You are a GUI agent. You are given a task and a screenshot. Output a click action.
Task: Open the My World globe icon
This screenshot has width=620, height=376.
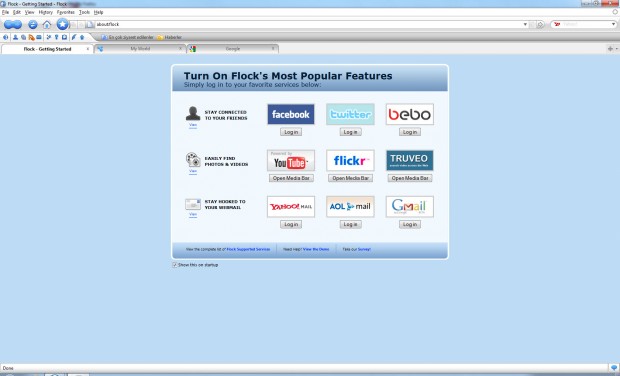(x=6, y=37)
